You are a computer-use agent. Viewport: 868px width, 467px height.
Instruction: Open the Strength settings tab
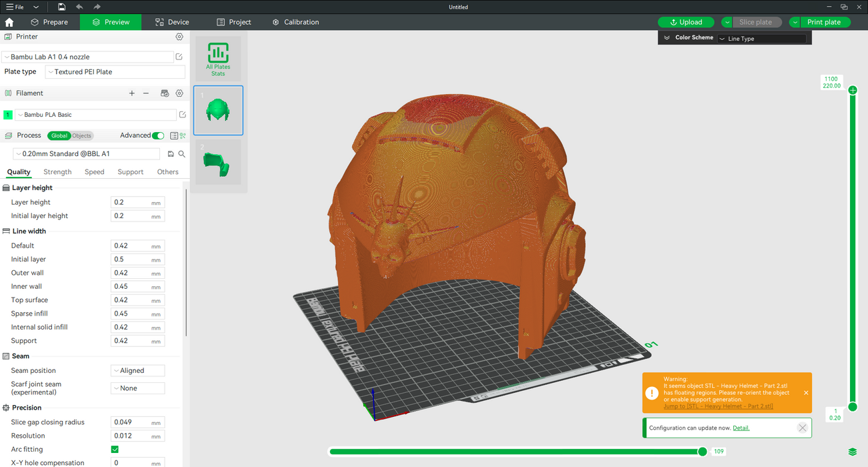tap(57, 172)
